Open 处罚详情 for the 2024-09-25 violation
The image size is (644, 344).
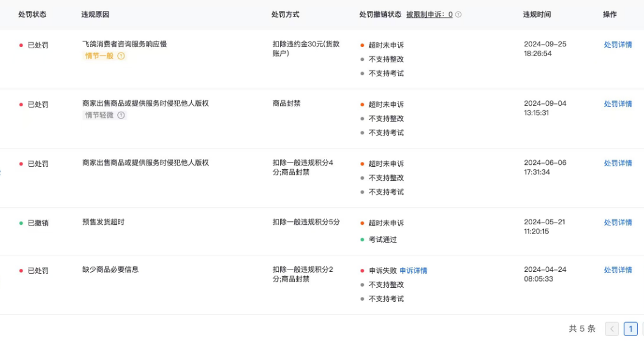(x=618, y=45)
